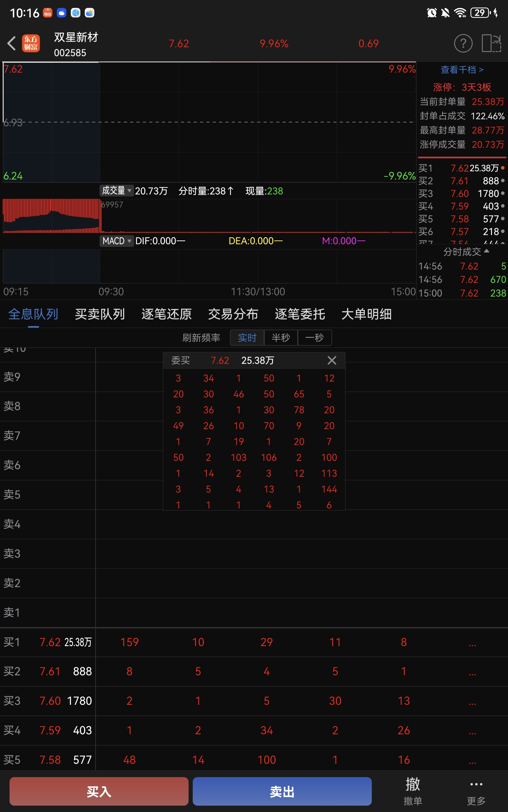Open the alarm icon in status bar
Viewport: 508px width, 812px height.
tap(432, 13)
